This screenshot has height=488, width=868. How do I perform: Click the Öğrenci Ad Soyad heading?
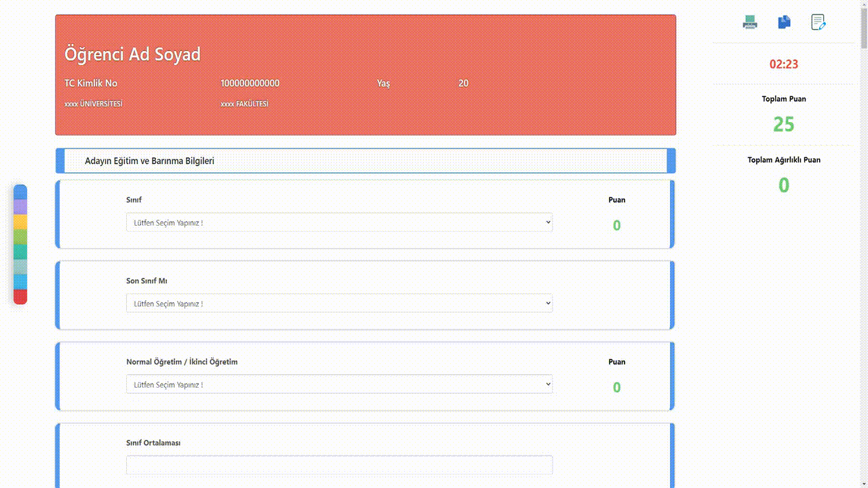(x=132, y=54)
